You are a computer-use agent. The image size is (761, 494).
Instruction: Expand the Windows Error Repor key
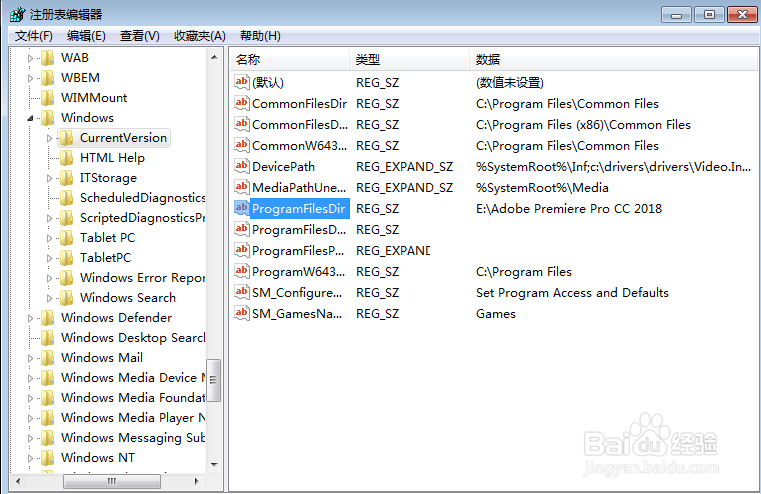[49, 278]
